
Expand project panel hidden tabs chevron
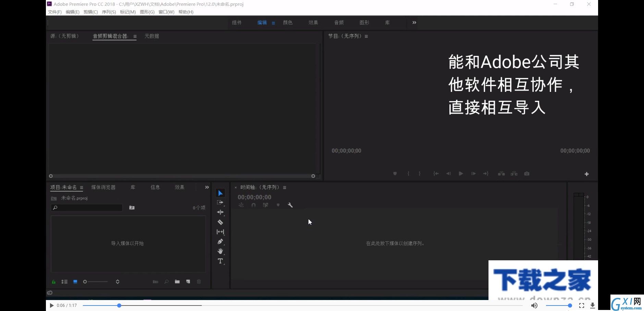pos(207,187)
